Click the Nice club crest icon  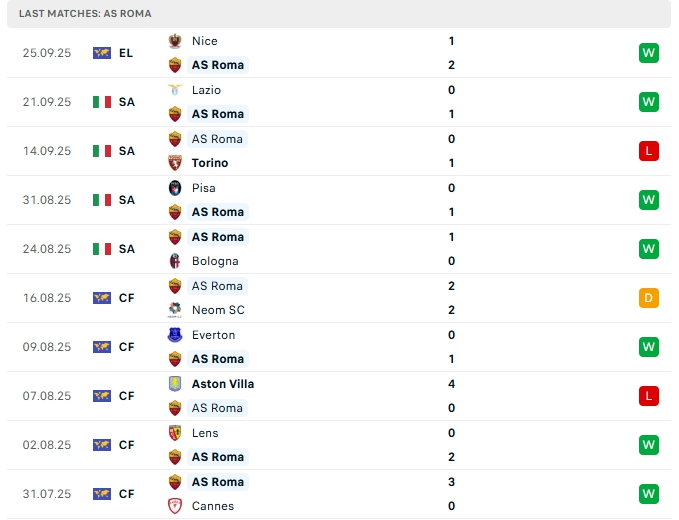pyautogui.click(x=175, y=41)
